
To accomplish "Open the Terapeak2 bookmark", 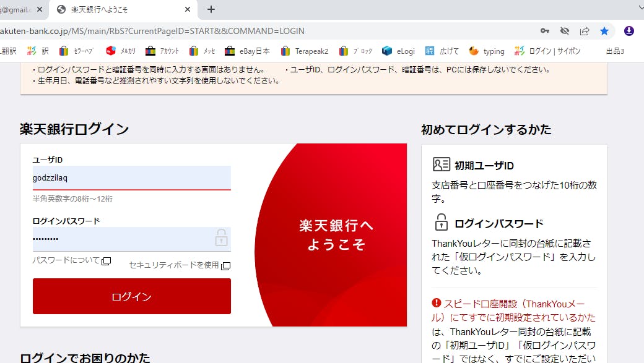I will click(305, 51).
